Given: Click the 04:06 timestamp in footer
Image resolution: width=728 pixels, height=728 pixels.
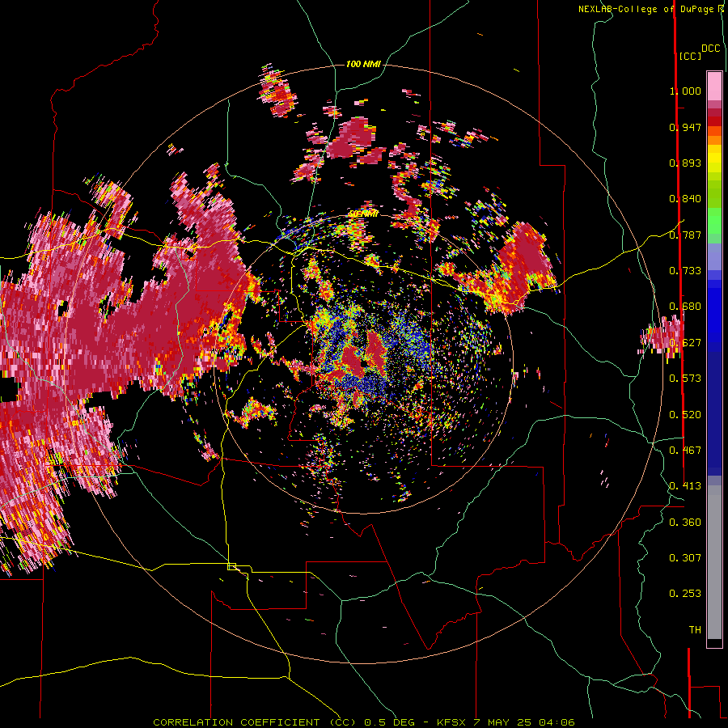Looking at the screenshot, I should [557, 722].
